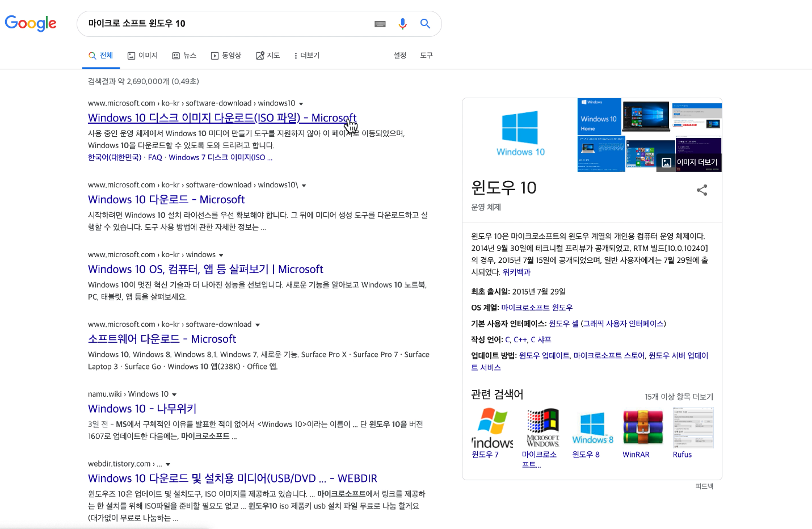Expand dropdown arrow beside ko-kr › windows URL
812x529 pixels.
(x=221, y=255)
